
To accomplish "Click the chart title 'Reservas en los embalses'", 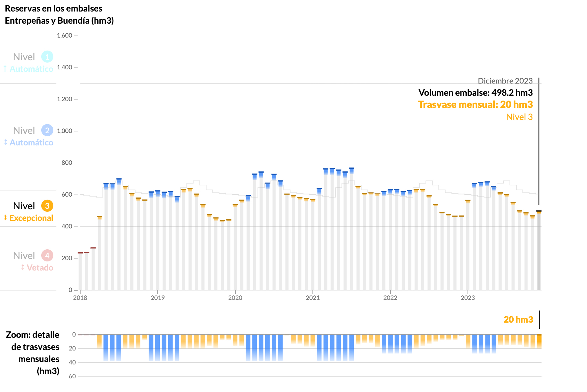I will point(54,8).
